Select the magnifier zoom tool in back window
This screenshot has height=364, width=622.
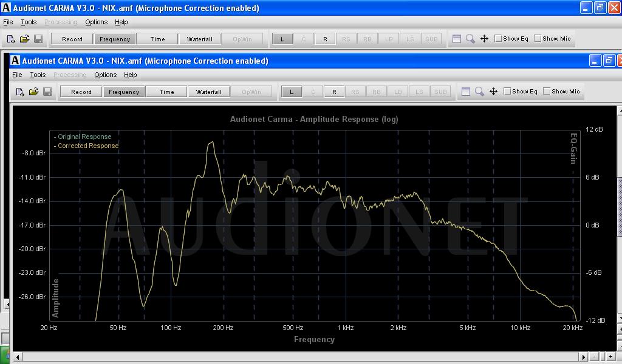click(x=470, y=39)
